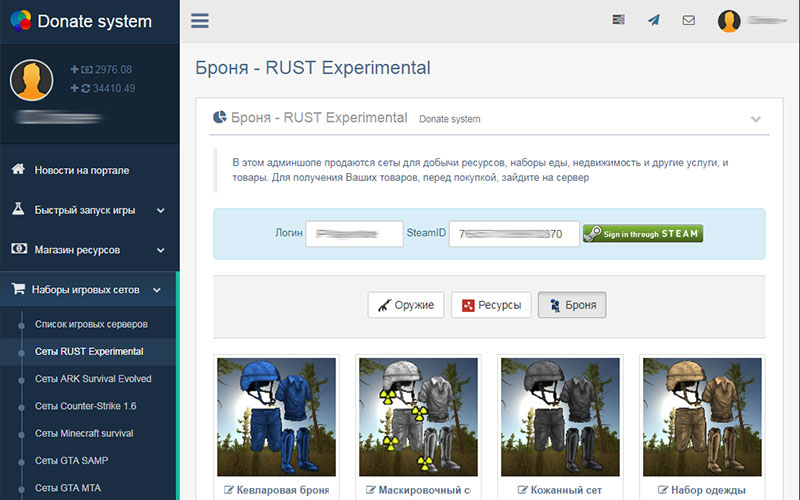Viewport: 800px width, 500px height.
Task: Collapse the Броня panel with chevron
Action: tap(756, 119)
